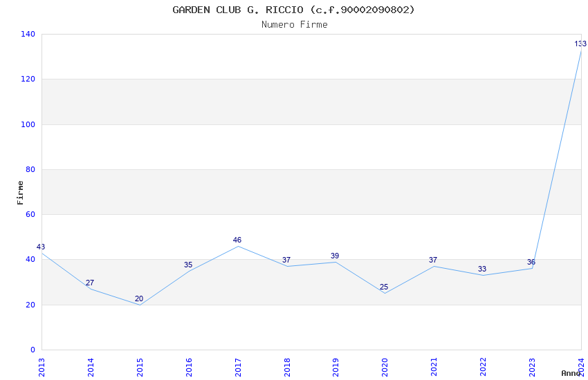Click the data label 33 for 2022
The width and height of the screenshot is (588, 380).
click(482, 269)
